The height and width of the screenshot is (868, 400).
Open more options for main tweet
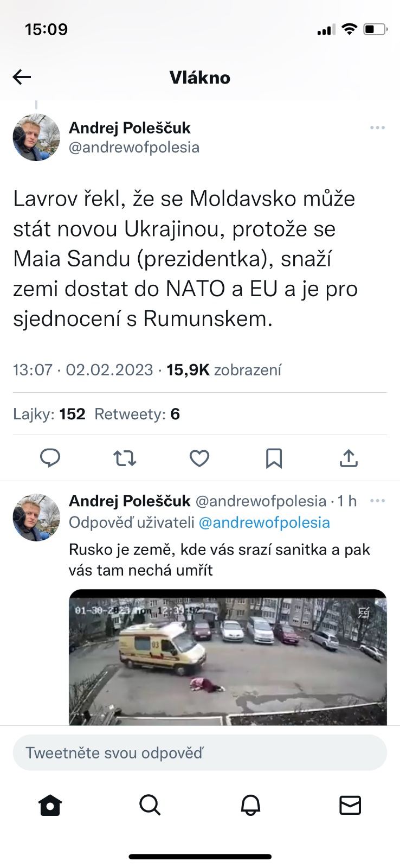[x=377, y=128]
